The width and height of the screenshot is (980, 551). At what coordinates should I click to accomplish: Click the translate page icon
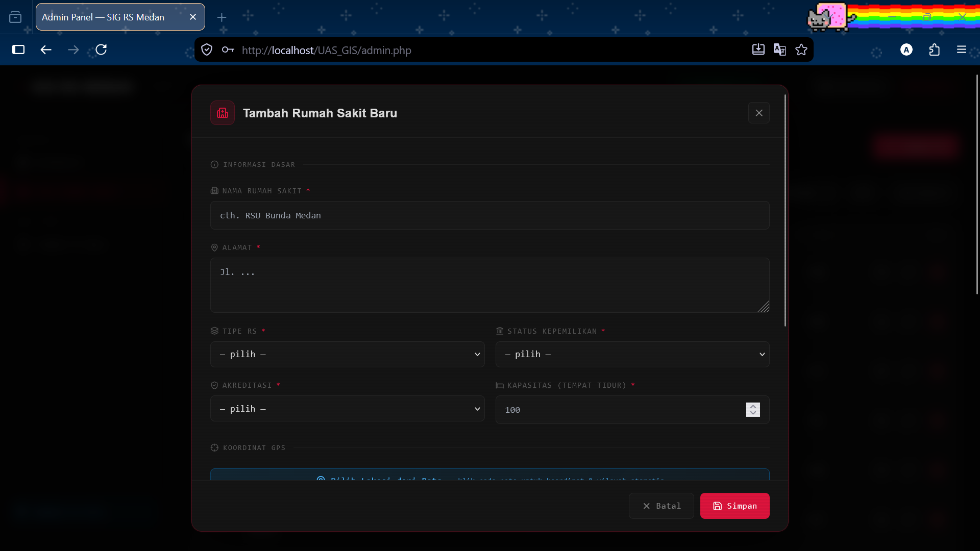tap(780, 49)
